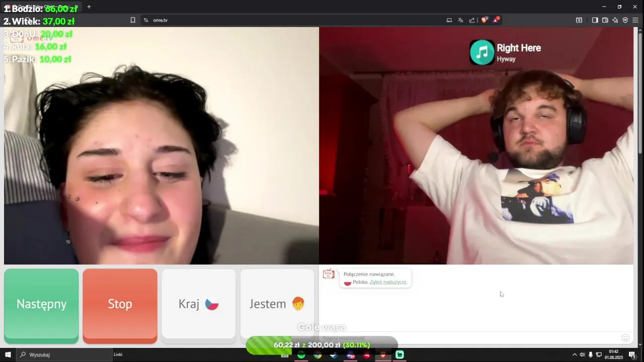Click the tab search icon in toolbar
Screen dimensions: 644x362
[x=579, y=20]
